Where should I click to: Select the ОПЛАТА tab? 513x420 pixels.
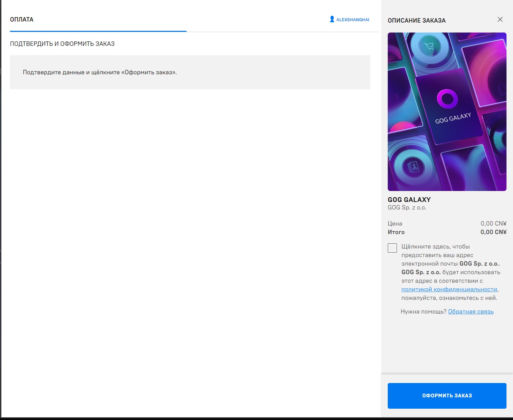pos(22,20)
